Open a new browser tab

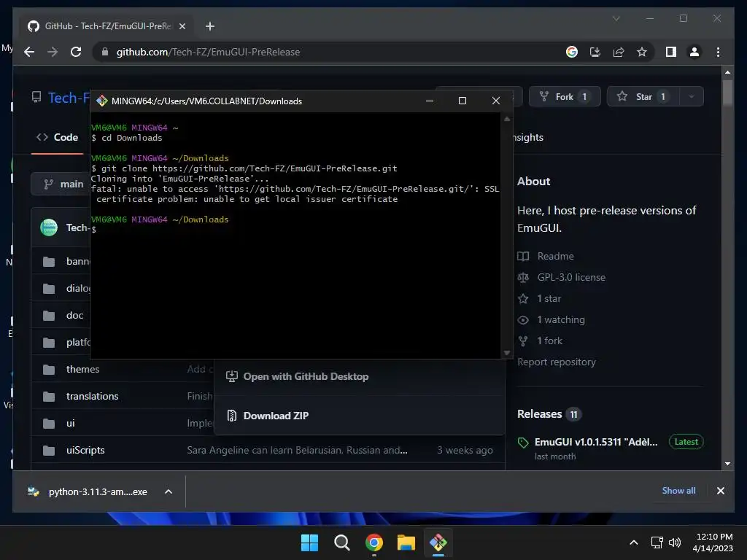209,26
